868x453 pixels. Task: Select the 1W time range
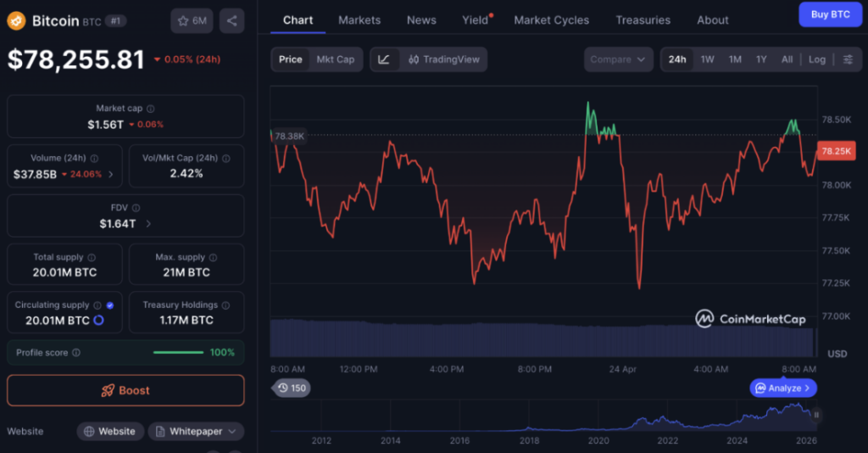tap(707, 59)
